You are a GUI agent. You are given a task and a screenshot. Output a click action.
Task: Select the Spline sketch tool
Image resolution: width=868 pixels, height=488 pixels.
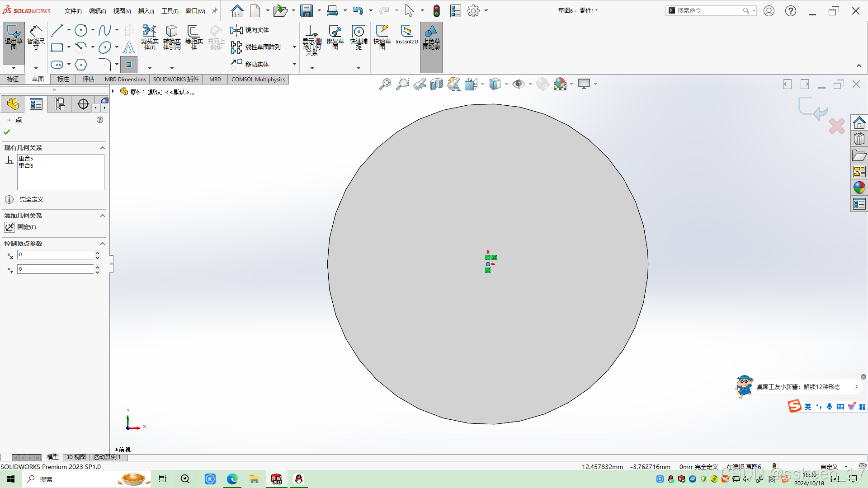(x=104, y=30)
